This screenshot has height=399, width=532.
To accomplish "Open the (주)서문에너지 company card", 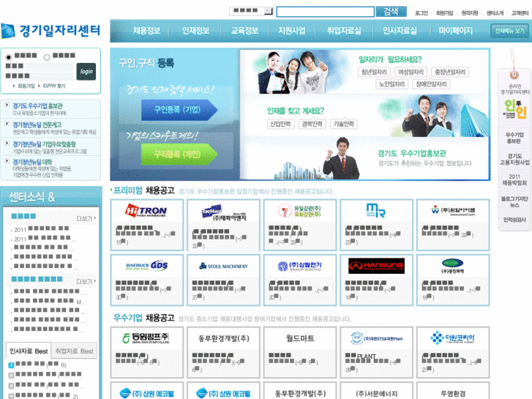I will tap(376, 391).
